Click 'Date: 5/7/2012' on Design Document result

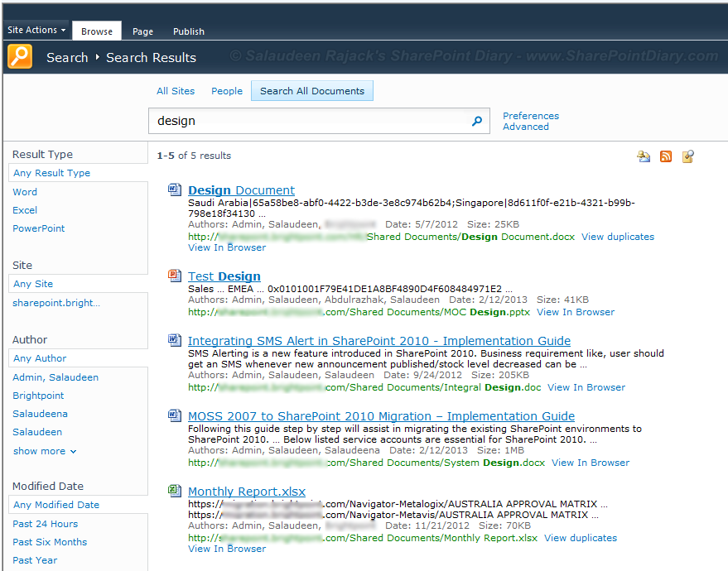pos(421,224)
